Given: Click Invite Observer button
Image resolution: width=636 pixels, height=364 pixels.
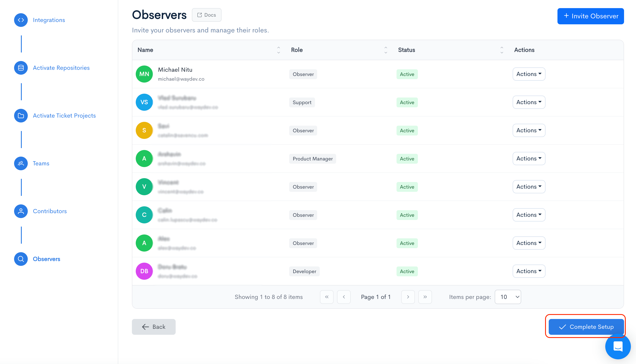Looking at the screenshot, I should pos(591,16).
